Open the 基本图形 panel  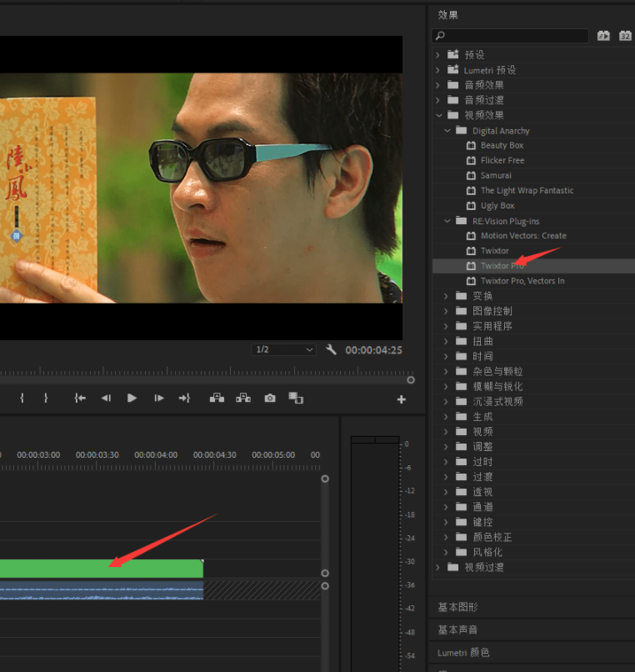(x=457, y=607)
